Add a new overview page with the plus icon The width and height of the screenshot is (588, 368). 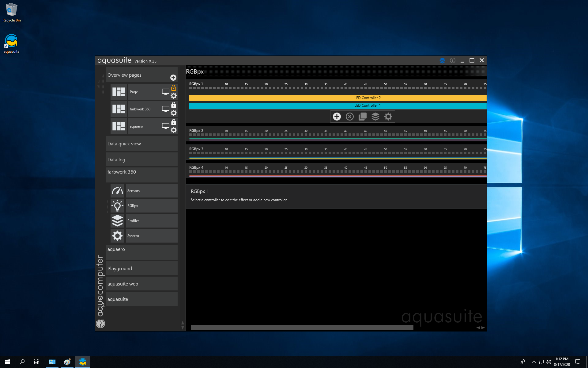(173, 78)
